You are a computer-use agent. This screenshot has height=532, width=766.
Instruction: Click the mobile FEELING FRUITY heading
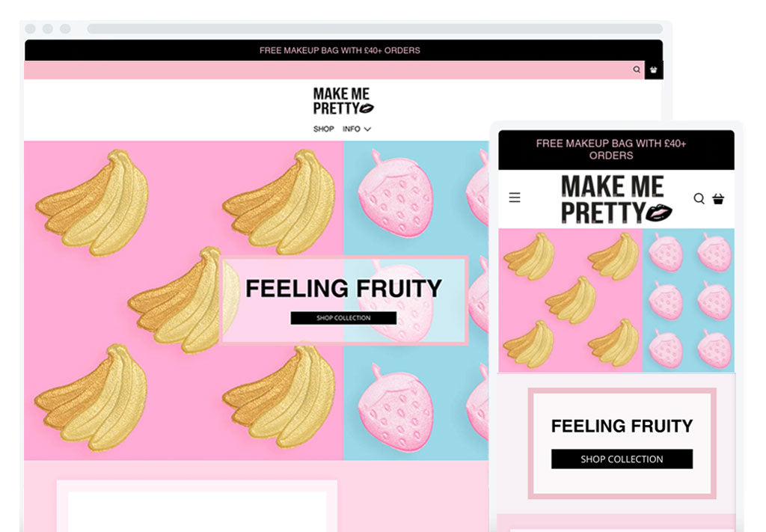pyautogui.click(x=622, y=426)
